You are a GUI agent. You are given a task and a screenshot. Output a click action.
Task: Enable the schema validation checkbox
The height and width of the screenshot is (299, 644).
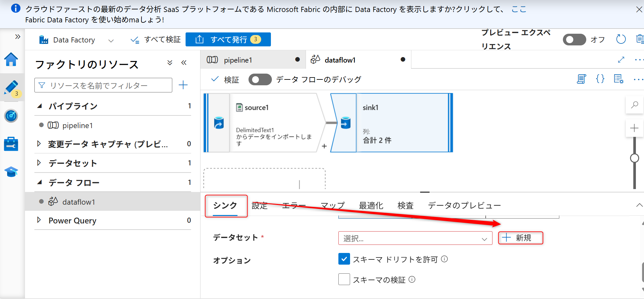pos(344,279)
